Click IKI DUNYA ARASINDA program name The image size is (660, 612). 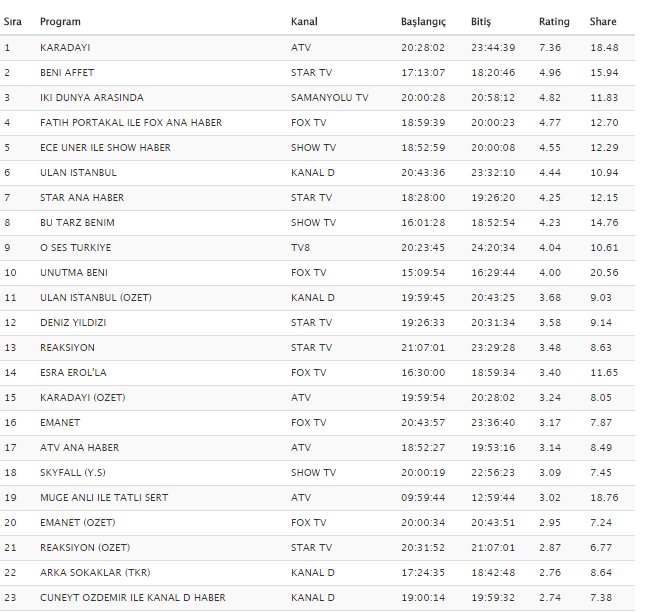click(92, 98)
